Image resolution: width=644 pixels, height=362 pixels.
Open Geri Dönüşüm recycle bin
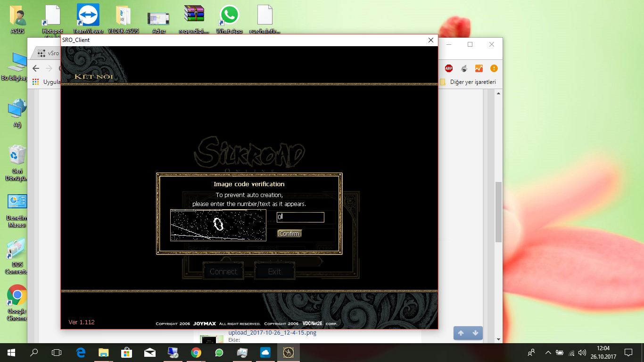pyautogui.click(x=17, y=163)
